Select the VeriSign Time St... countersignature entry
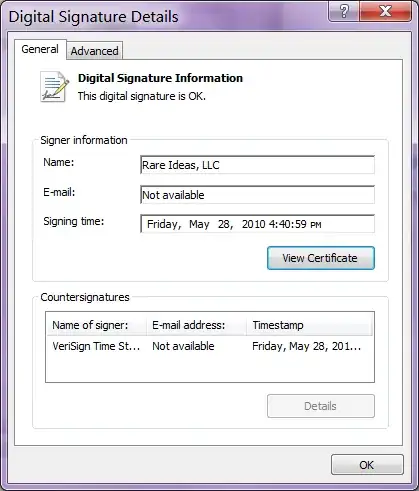419x491 pixels. (96, 346)
